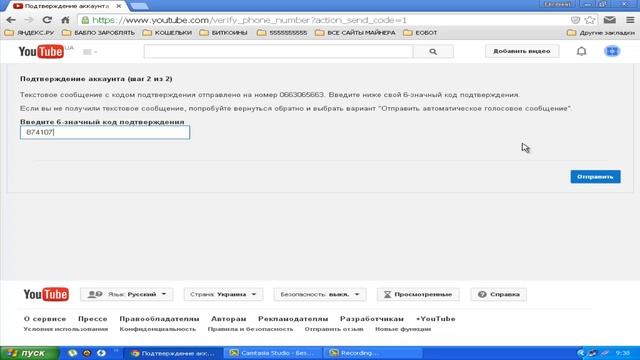Click the second quick launch icon
This screenshot has width=640, height=360.
point(87,353)
